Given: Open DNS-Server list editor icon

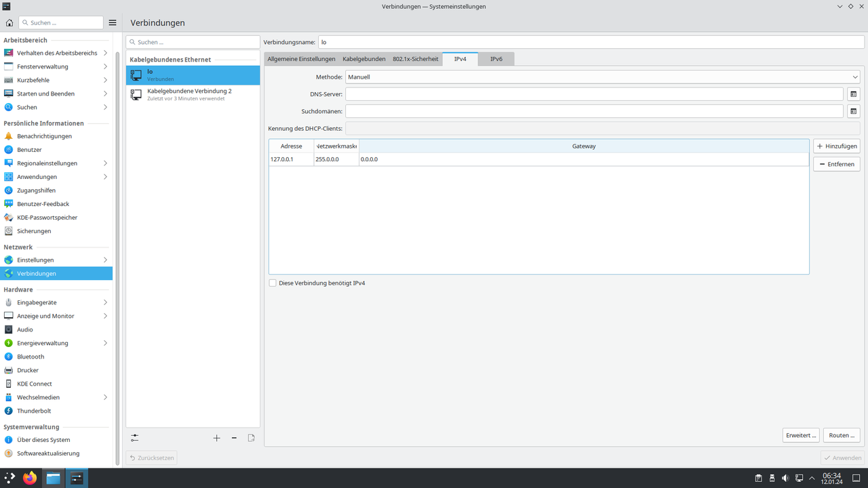Looking at the screenshot, I should (853, 94).
